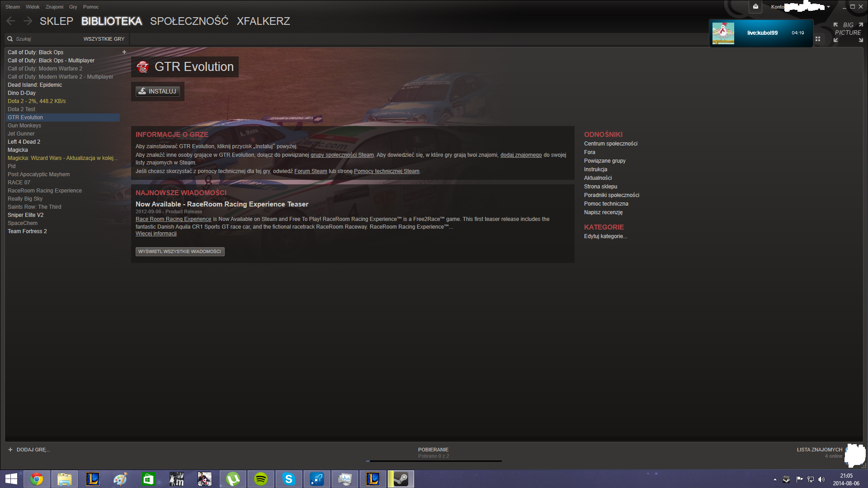Image resolution: width=868 pixels, height=488 pixels.
Task: Open the network icon in system tray
Action: (x=811, y=479)
